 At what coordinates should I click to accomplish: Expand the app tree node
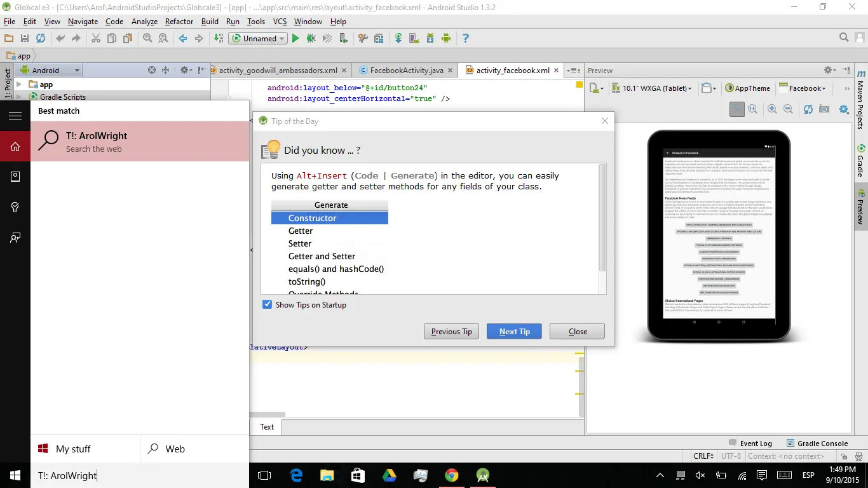click(19, 85)
